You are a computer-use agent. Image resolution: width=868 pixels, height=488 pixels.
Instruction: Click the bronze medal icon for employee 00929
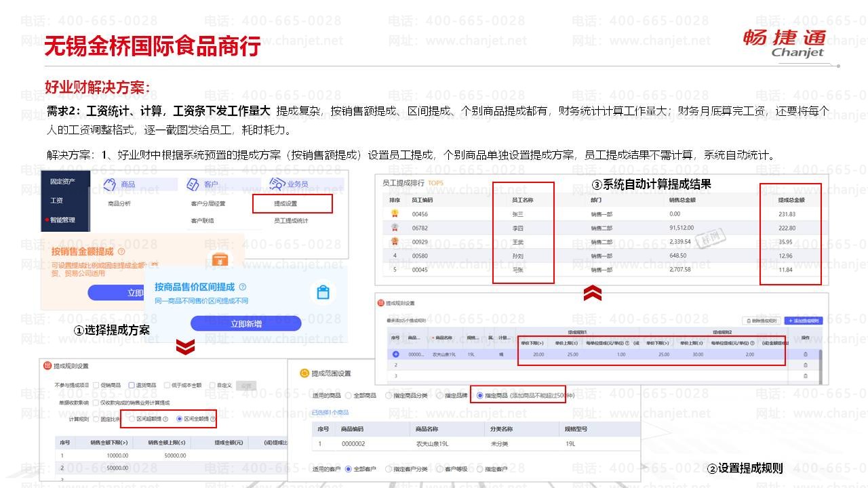394,241
